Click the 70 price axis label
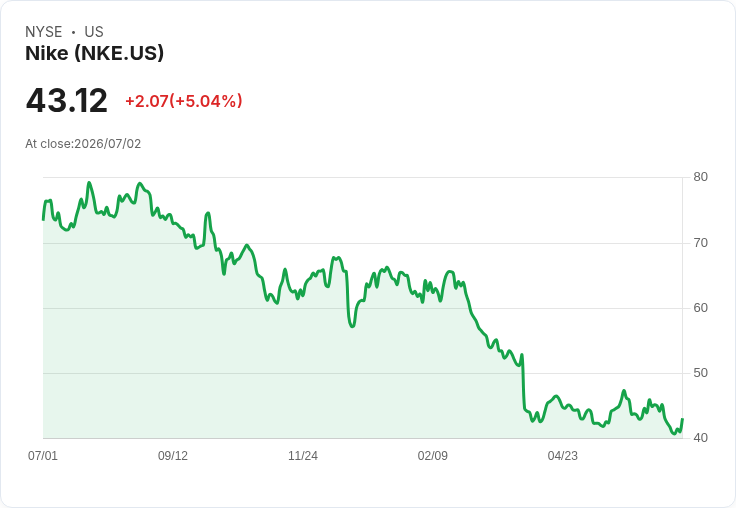Screen dimensions: 736x508 tap(700, 243)
